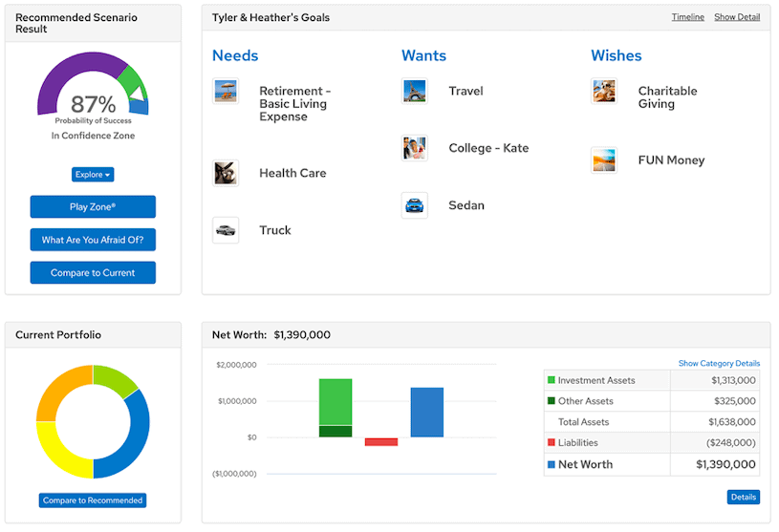
Task: Expand the Explore dropdown
Action: [93, 175]
